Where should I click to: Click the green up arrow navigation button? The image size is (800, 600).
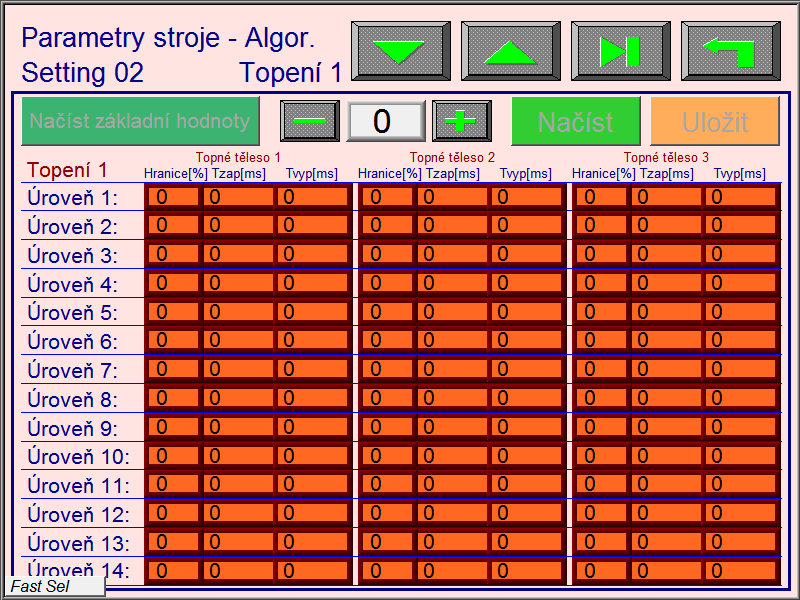[510, 51]
